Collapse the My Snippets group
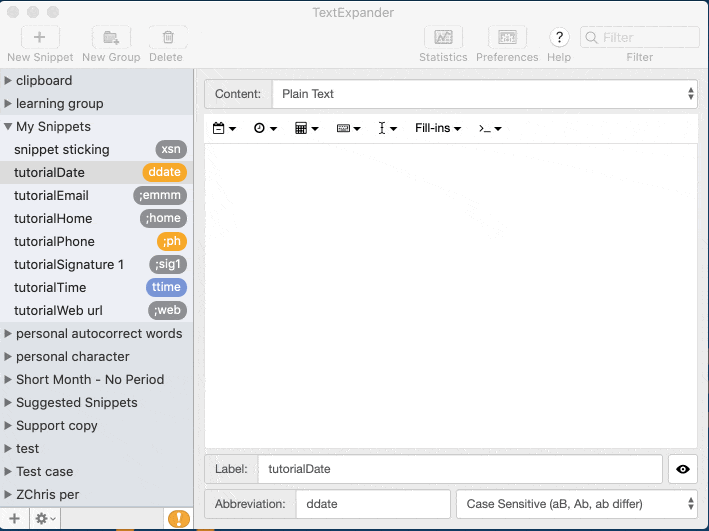The width and height of the screenshot is (709, 531). pos(8,127)
